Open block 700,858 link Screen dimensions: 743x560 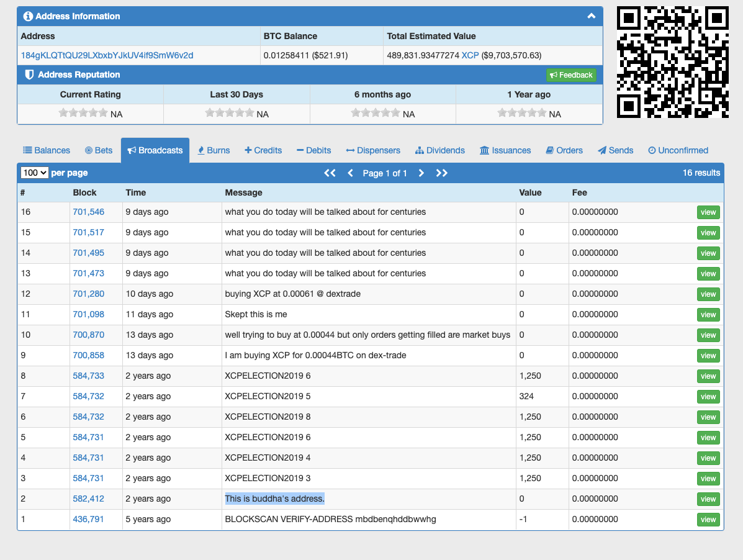[89, 355]
